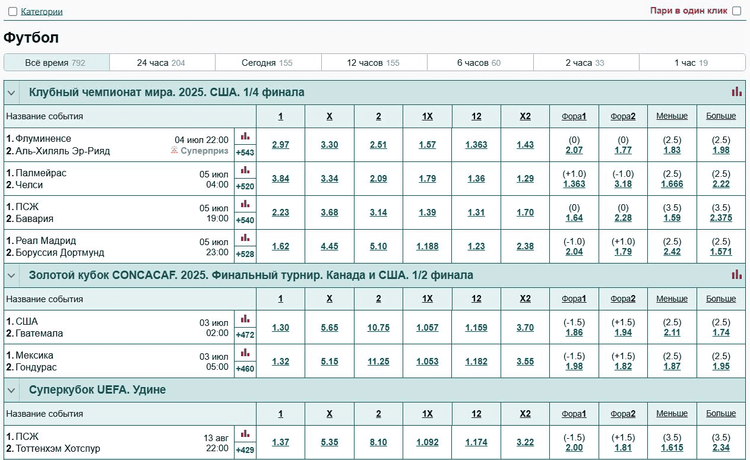Viewport: 750px width, 460px height.
Task: Select the 'Сегодня' time filter tab
Action: [267, 62]
